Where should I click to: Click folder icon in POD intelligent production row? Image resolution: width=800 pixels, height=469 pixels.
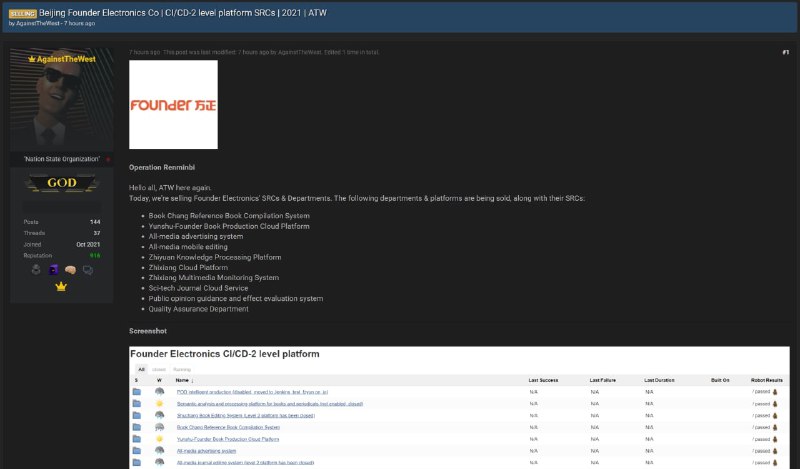pyautogui.click(x=137, y=392)
